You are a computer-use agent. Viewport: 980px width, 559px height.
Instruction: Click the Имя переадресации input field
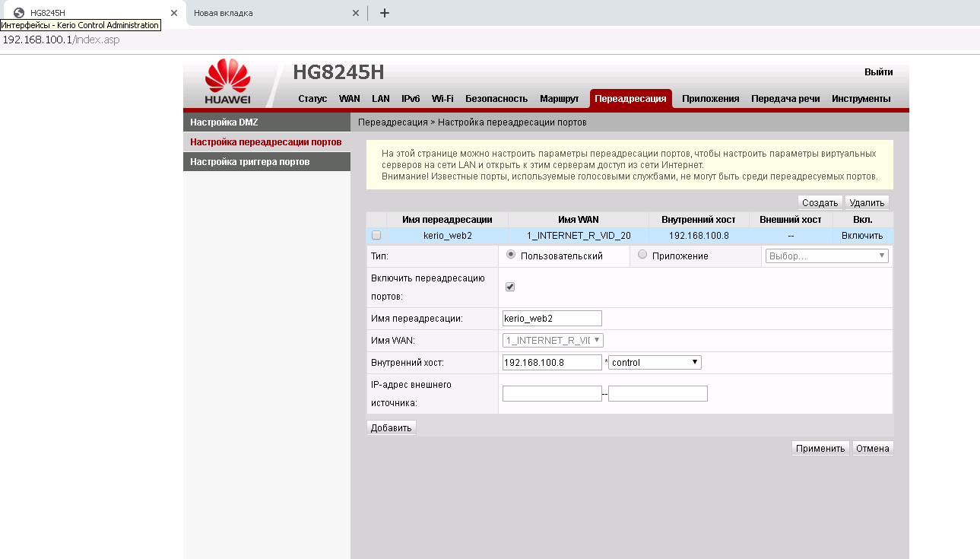(552, 319)
